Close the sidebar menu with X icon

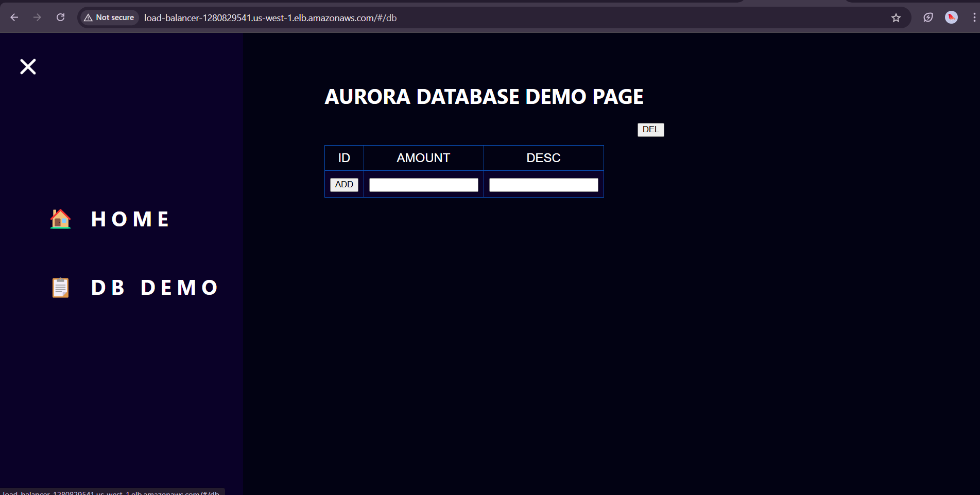tap(28, 66)
